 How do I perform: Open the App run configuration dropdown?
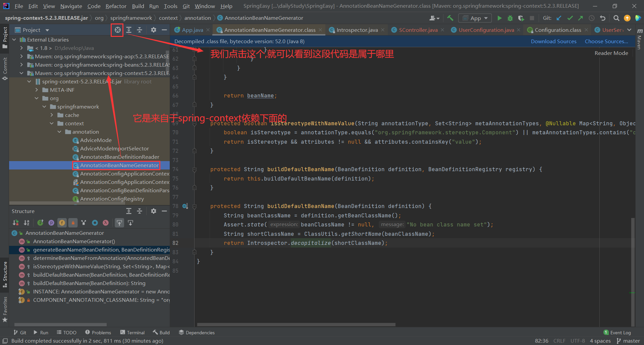point(475,18)
